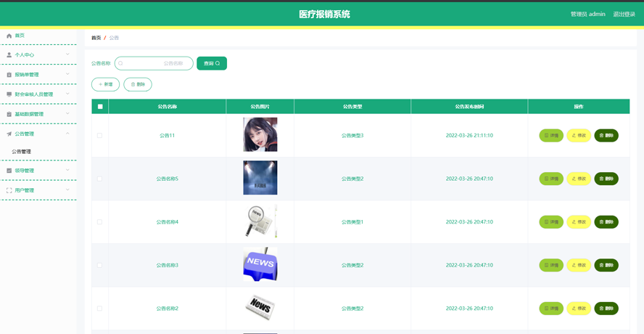Expand the 用户管理 chevron
644x334 pixels.
(67, 190)
